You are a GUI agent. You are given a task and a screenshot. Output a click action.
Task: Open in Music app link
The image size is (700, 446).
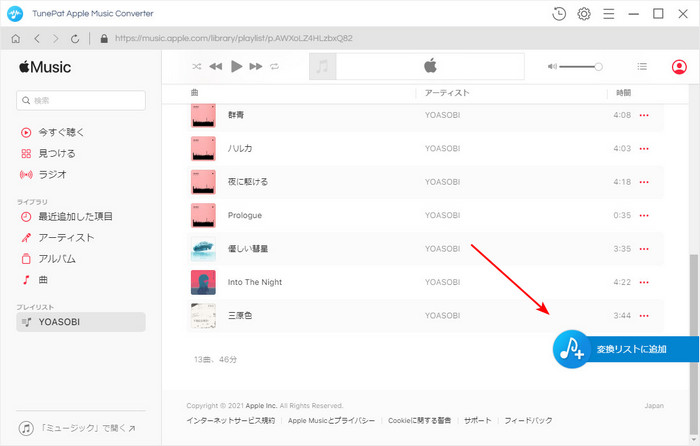point(77,428)
